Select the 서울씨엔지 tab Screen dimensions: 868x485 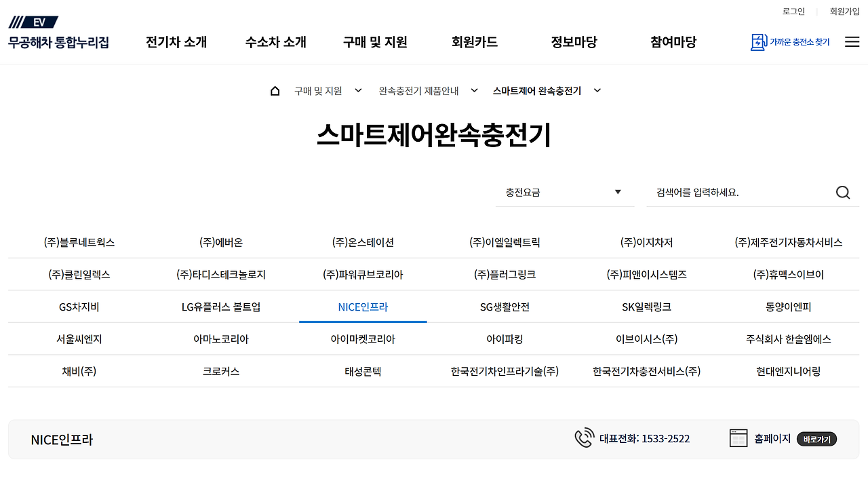click(x=79, y=338)
